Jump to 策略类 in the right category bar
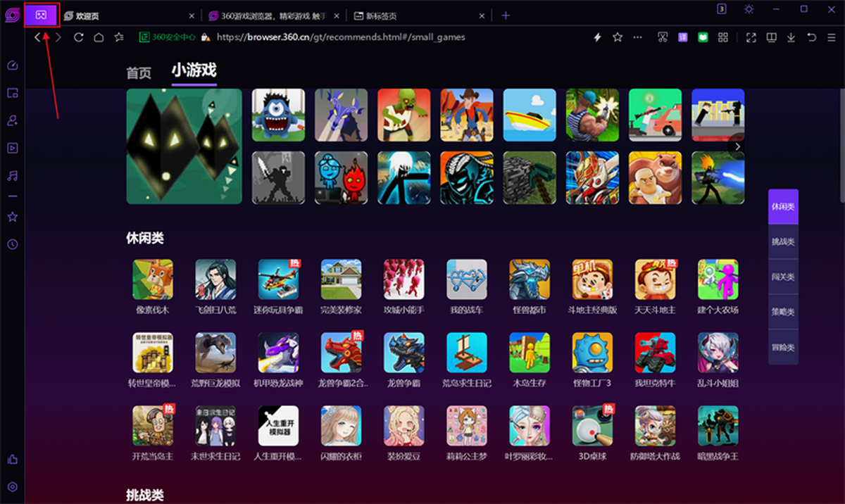This screenshot has width=845, height=504. tap(783, 312)
